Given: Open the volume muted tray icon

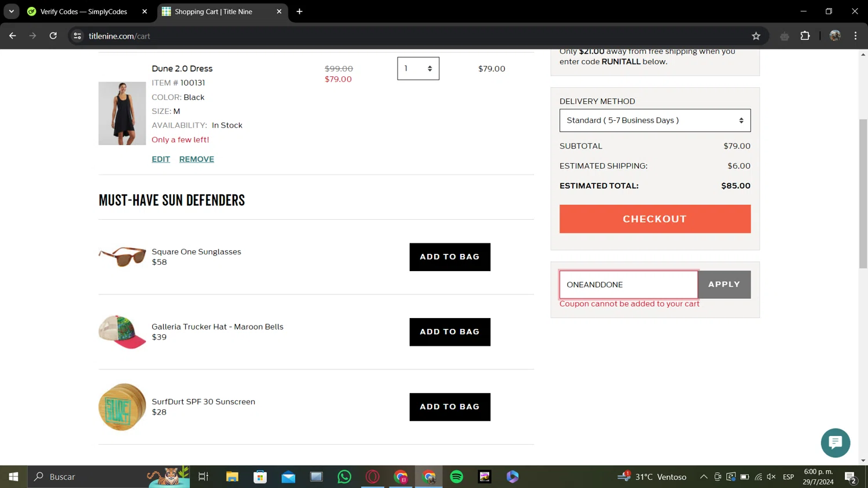Looking at the screenshot, I should tap(771, 476).
